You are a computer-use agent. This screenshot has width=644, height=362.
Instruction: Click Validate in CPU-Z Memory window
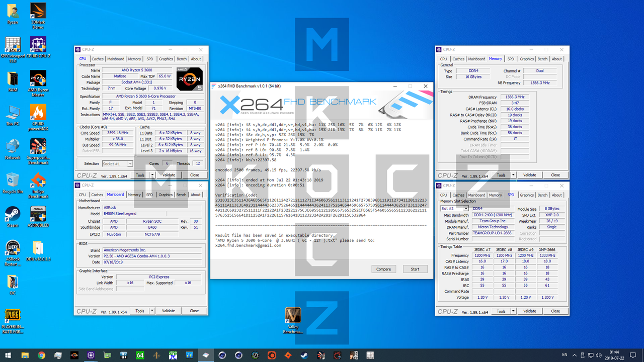pos(530,175)
